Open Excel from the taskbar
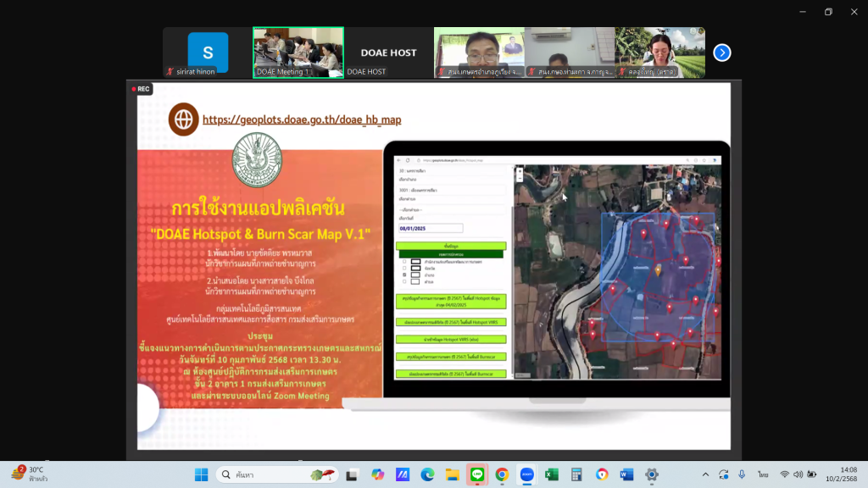868x488 pixels. 552,474
